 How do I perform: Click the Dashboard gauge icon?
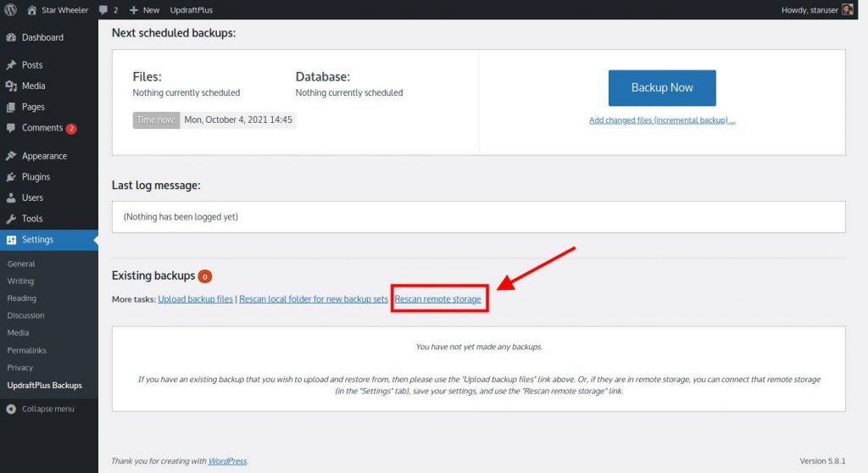pos(11,37)
